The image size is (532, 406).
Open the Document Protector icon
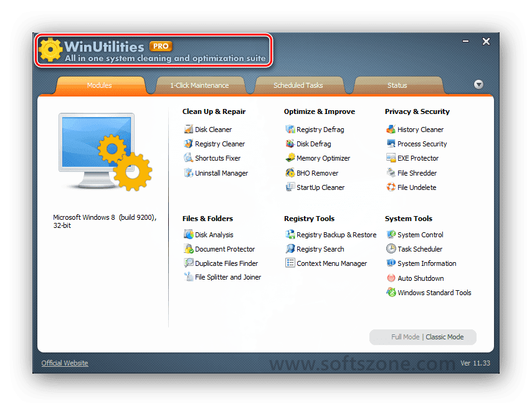pyautogui.click(x=188, y=248)
